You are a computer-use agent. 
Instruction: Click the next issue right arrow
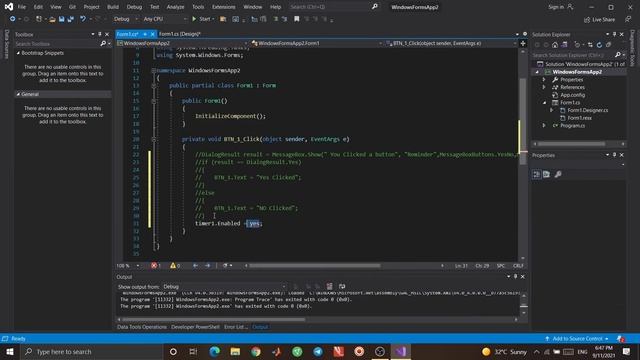click(x=207, y=266)
